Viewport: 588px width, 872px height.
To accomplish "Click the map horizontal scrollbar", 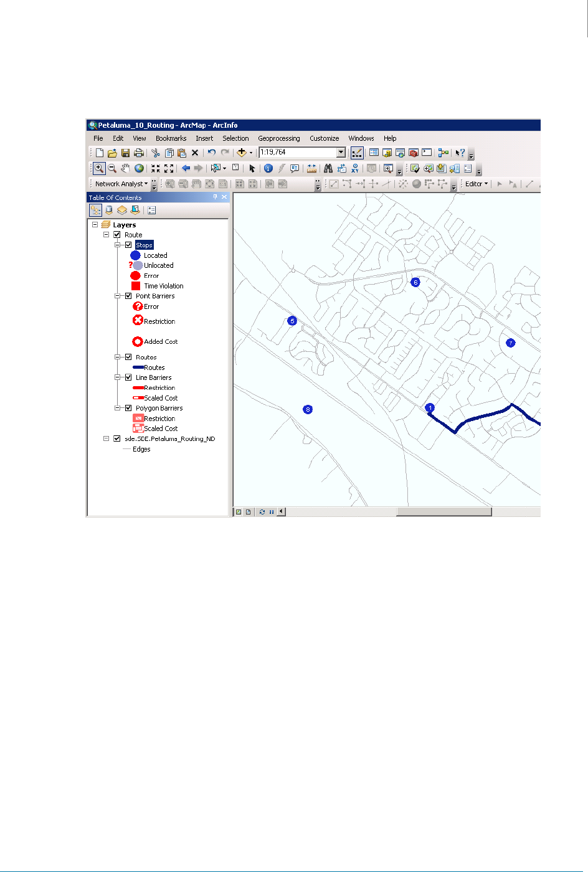I will (443, 512).
